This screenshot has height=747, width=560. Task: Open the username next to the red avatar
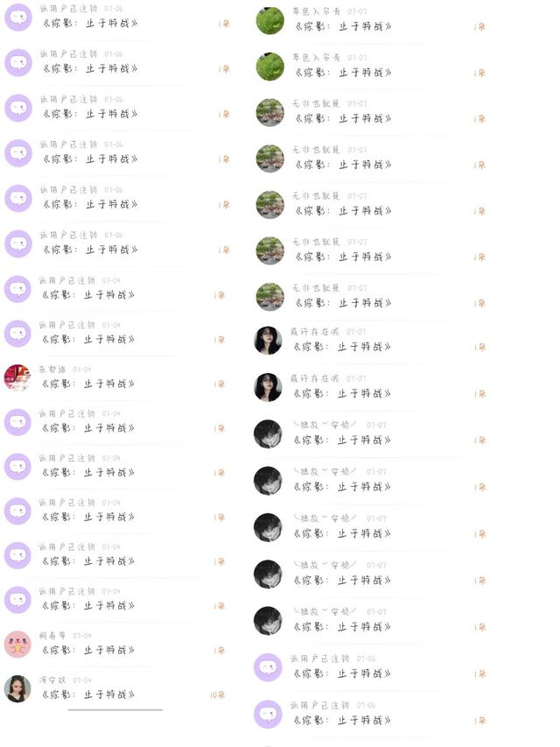[53, 370]
